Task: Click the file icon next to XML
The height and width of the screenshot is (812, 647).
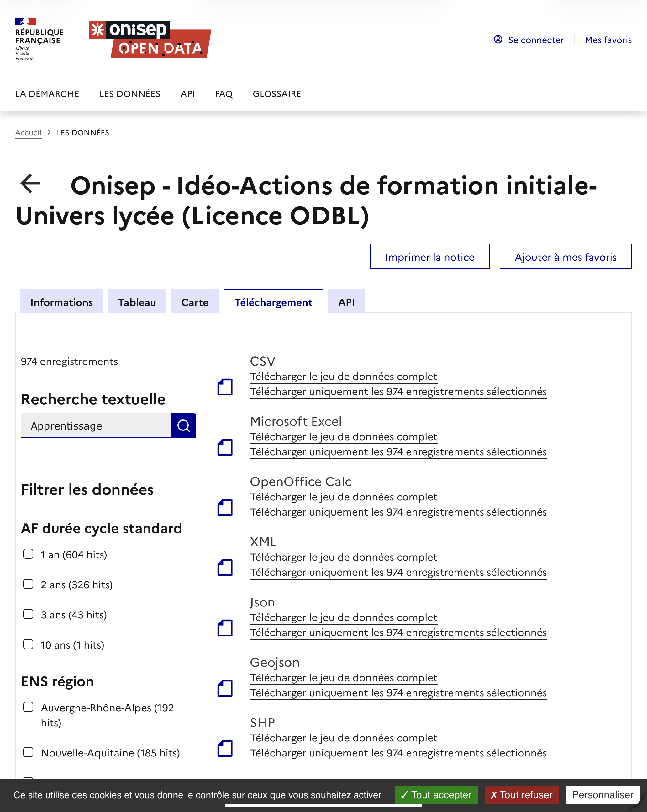Action: click(x=225, y=568)
